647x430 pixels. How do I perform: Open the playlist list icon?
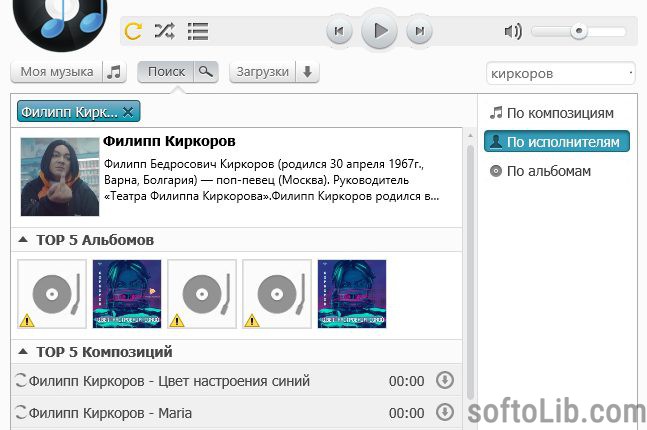point(198,31)
